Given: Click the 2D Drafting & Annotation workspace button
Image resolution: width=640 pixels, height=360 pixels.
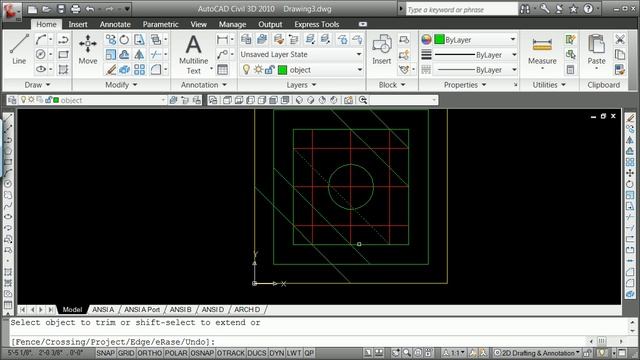Looking at the screenshot, I should click(x=536, y=353).
